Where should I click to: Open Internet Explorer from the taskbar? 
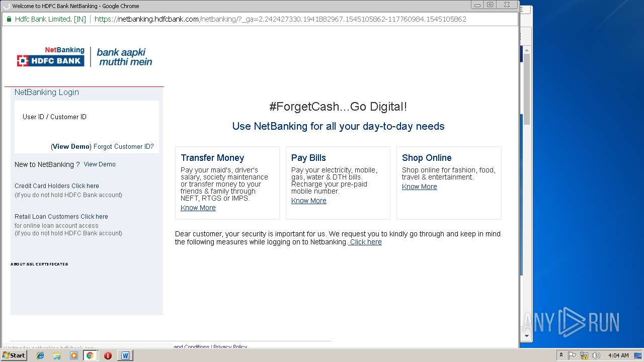tap(40, 355)
